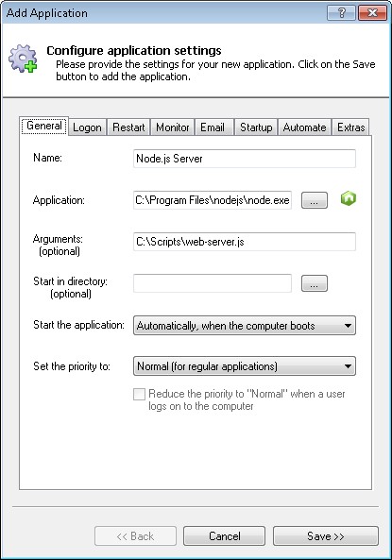Go to the Automate tab

point(304,127)
